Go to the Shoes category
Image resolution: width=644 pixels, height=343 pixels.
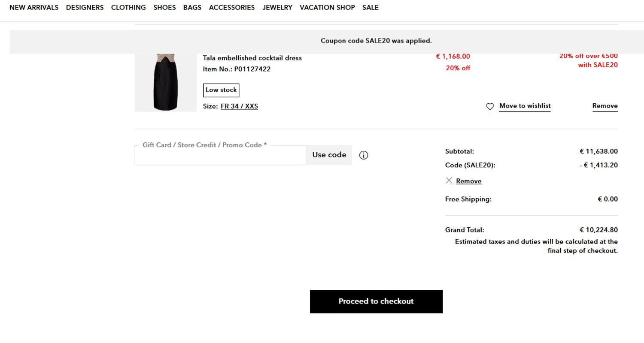[x=164, y=7]
